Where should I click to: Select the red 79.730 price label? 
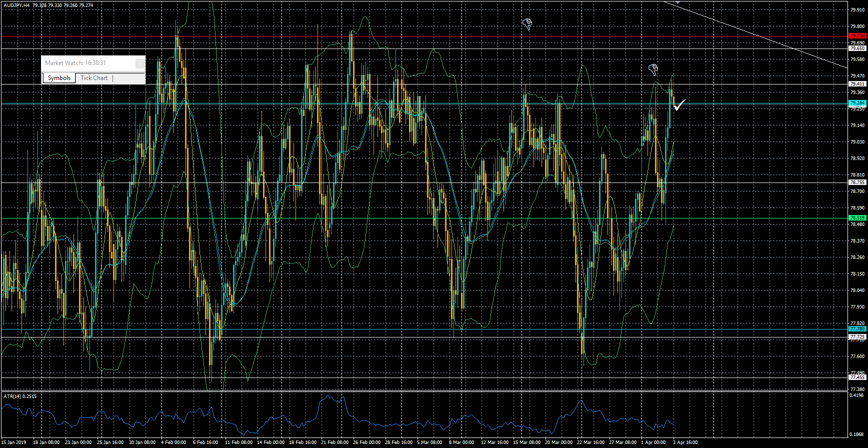pos(857,36)
